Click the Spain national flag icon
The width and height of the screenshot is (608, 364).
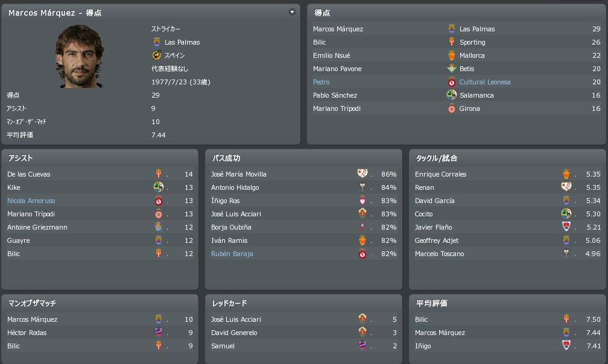[157, 55]
